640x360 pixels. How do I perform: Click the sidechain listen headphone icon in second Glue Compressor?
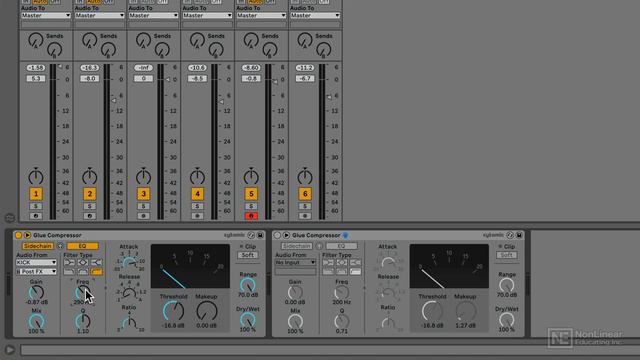(319, 246)
